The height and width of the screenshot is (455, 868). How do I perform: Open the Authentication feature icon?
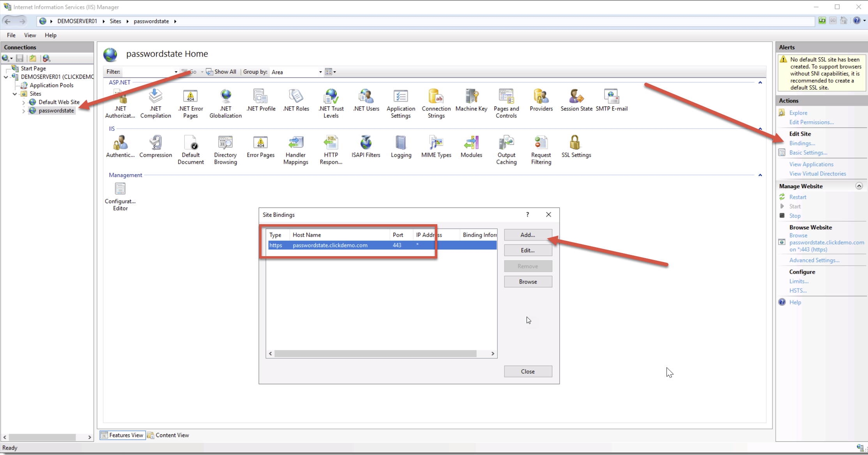point(120,147)
